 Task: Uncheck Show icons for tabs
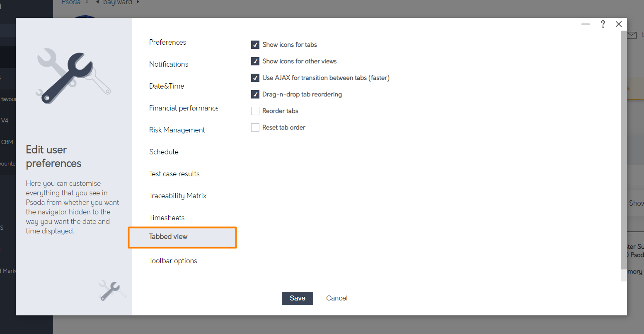[x=255, y=45]
